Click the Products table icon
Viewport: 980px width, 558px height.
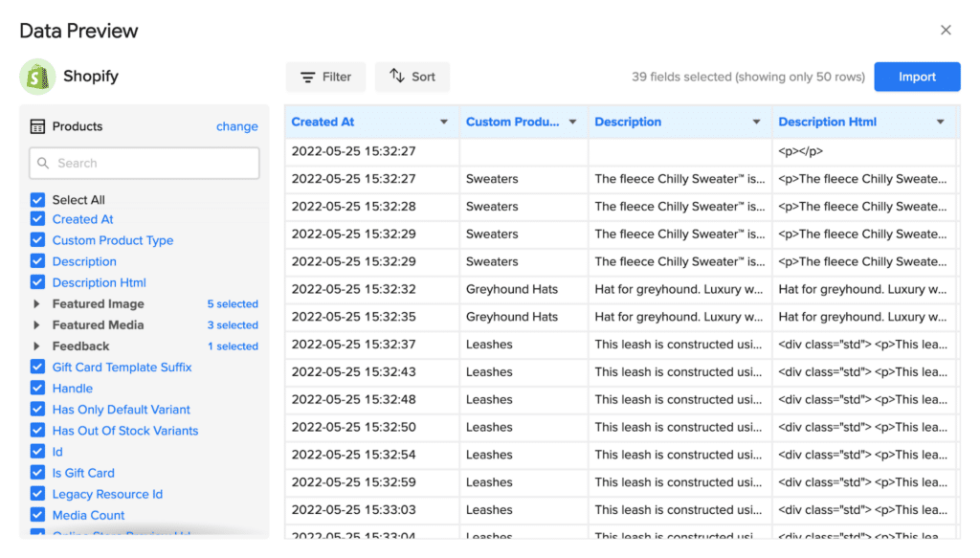(38, 126)
